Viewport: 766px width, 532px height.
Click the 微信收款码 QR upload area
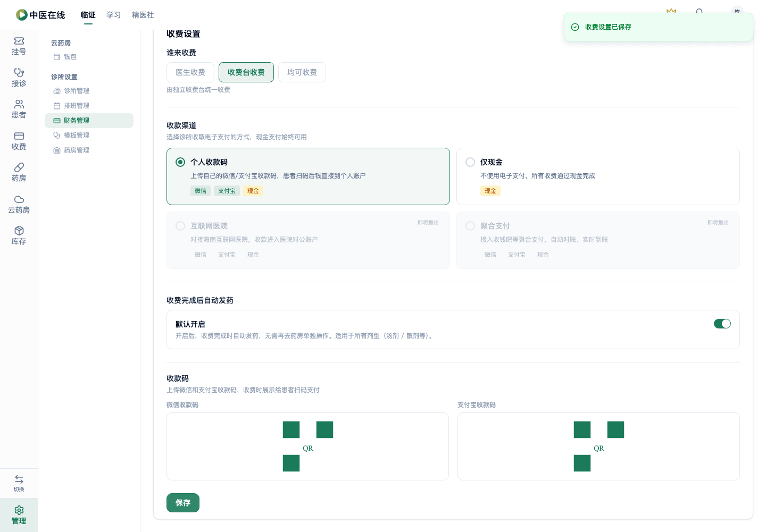coord(307,446)
